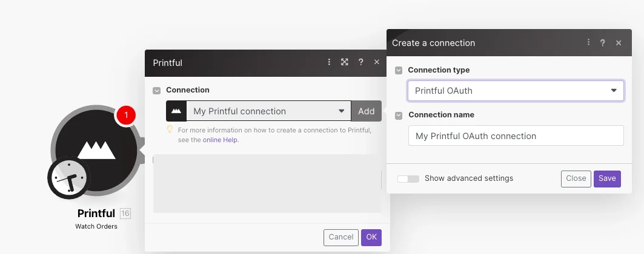Click the module number 16 label

(125, 213)
